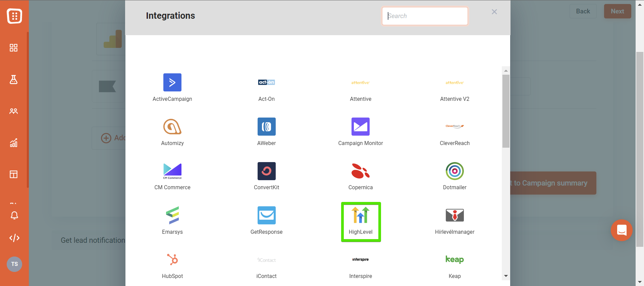
Task: Click the Hírlevélmanager text label
Action: click(454, 232)
